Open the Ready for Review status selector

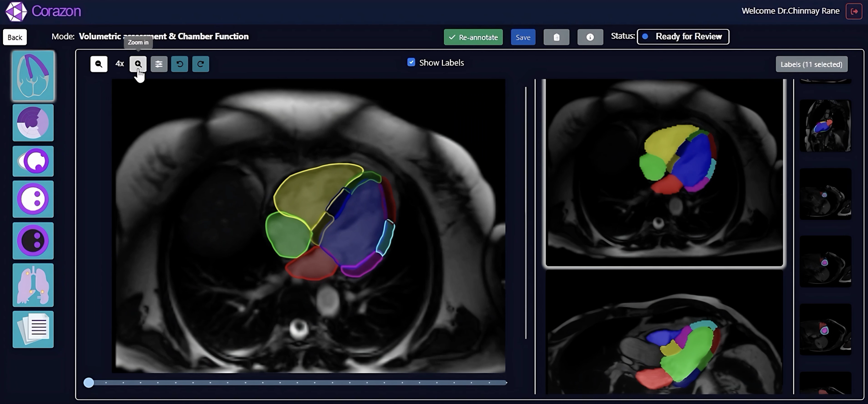point(683,37)
